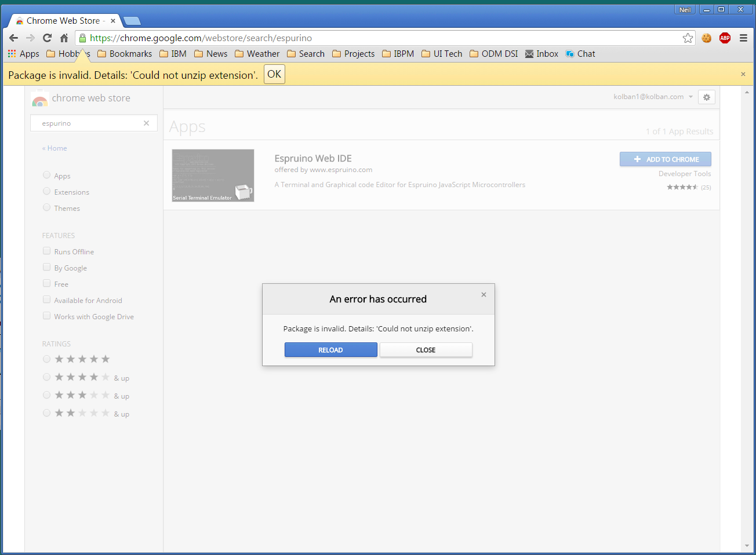Select the three stars & up filter
This screenshot has height=555, width=756.
tap(47, 395)
